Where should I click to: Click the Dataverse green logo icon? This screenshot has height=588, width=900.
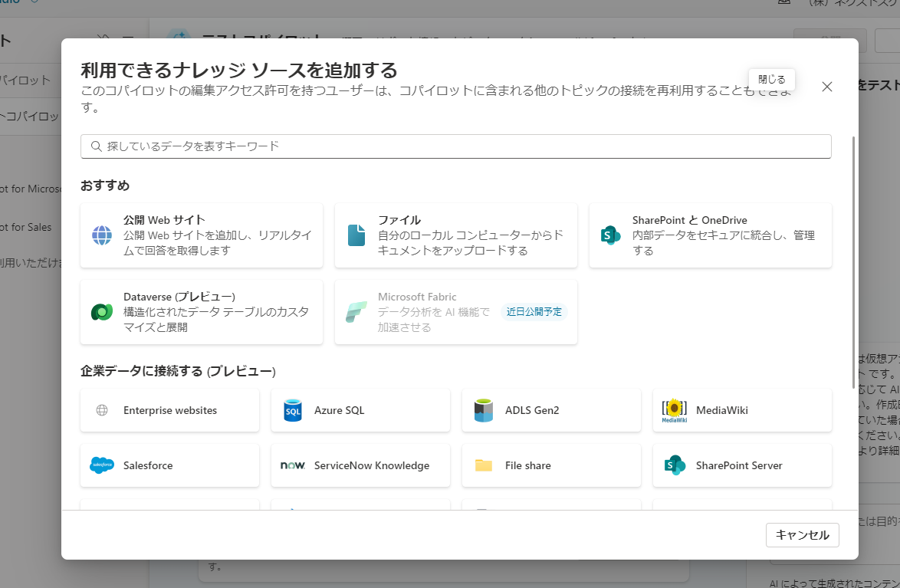coord(102,312)
